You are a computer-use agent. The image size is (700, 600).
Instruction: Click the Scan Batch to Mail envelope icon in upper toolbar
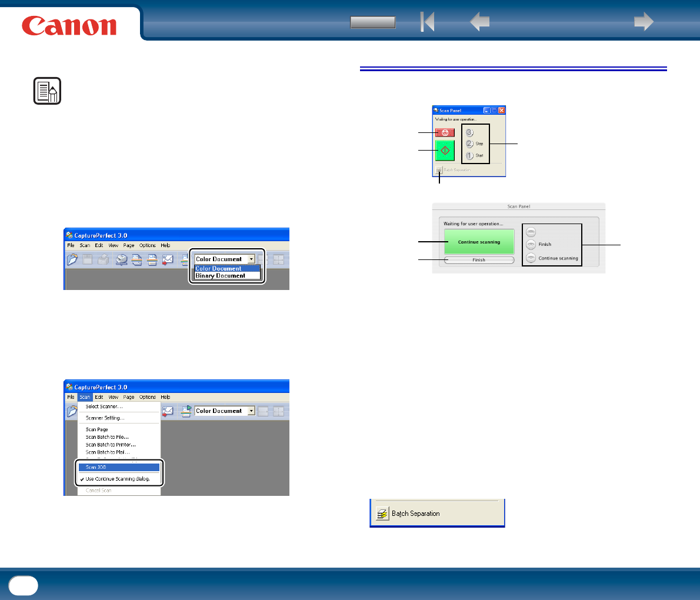point(168,259)
